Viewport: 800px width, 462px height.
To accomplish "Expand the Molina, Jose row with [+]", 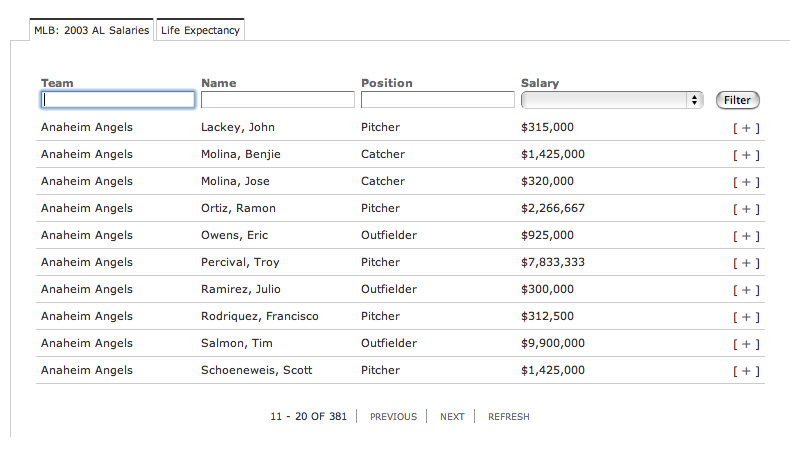I will [746, 182].
